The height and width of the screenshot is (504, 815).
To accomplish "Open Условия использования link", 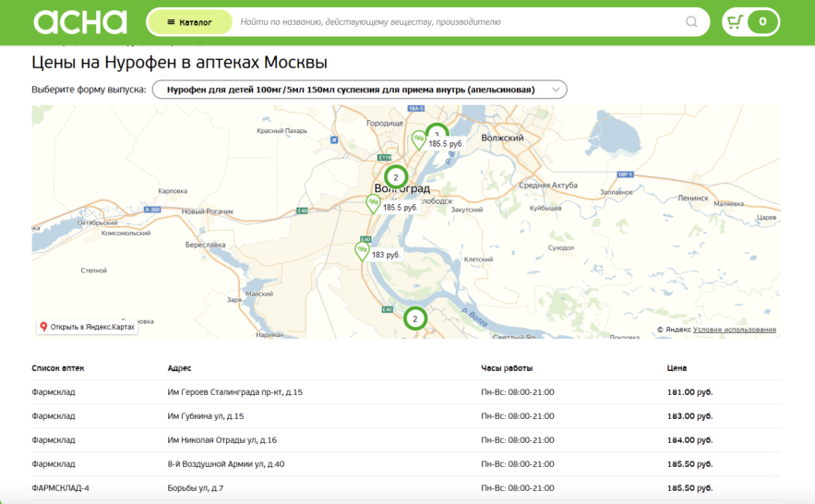I will pyautogui.click(x=735, y=330).
